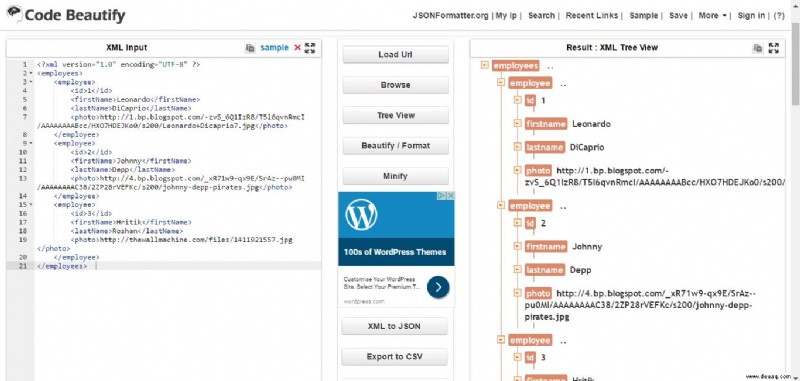Click the XML to JSON button
The height and width of the screenshot is (381, 800).
pyautogui.click(x=394, y=326)
